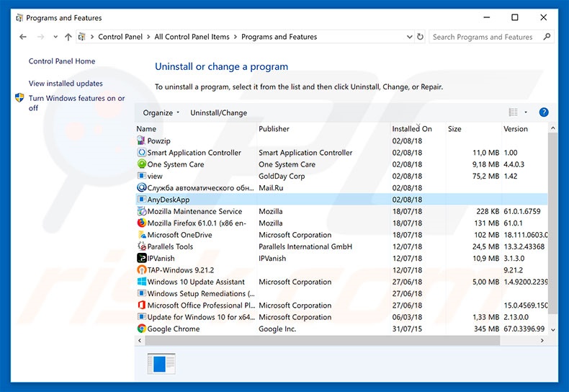Navigate to All Control Panel Items breadcrumb
The height and width of the screenshot is (392, 569).
click(192, 37)
